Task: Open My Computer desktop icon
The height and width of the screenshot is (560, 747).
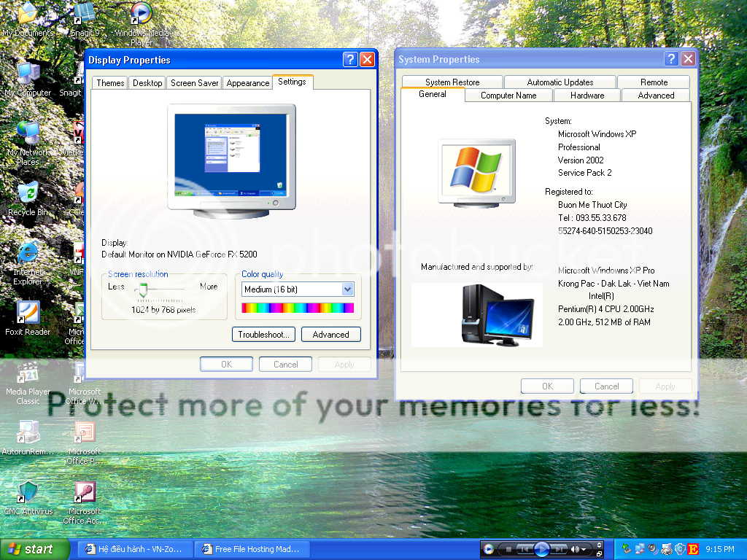Action: [28, 79]
